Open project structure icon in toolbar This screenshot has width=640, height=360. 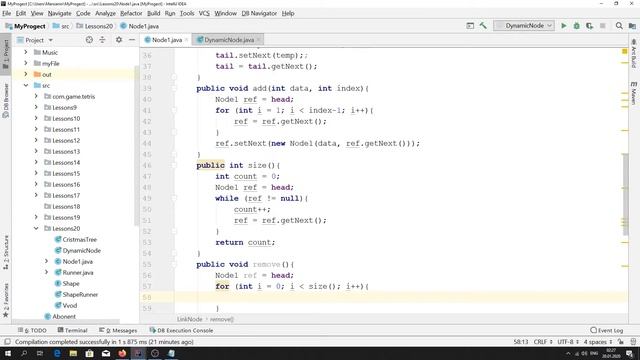click(632, 26)
